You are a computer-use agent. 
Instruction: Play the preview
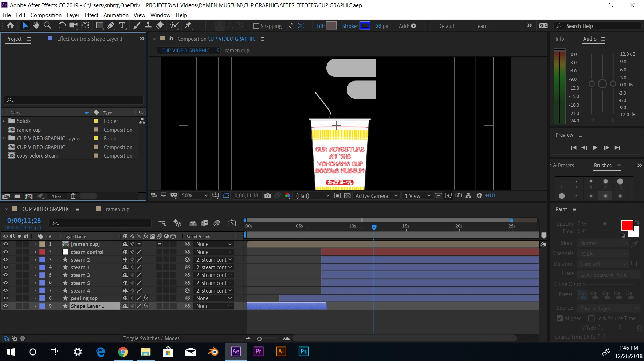595,148
